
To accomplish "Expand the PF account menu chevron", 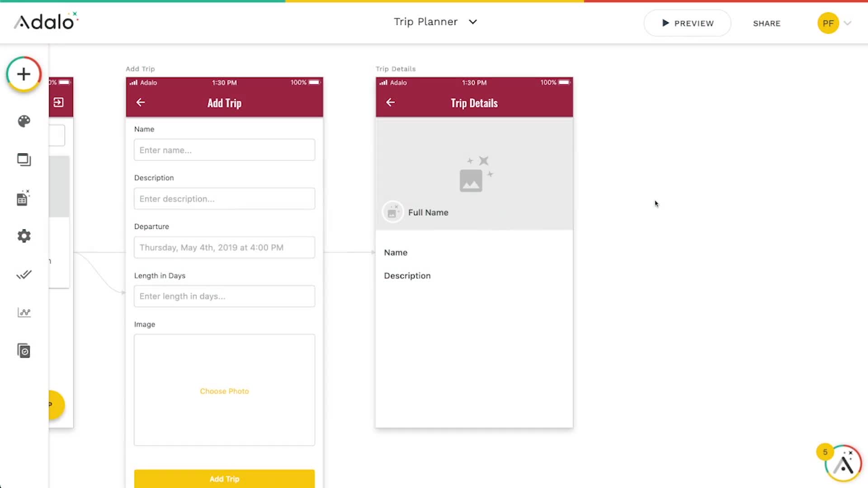I will 848,23.
